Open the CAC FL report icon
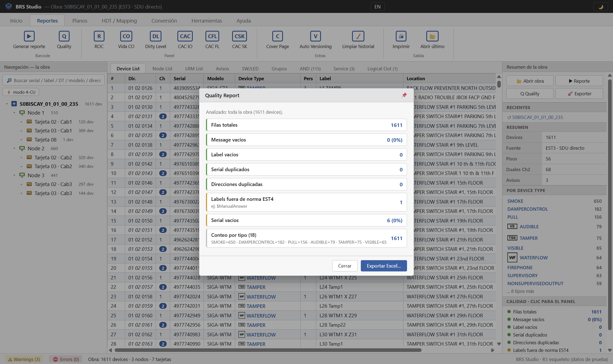 [x=212, y=36]
